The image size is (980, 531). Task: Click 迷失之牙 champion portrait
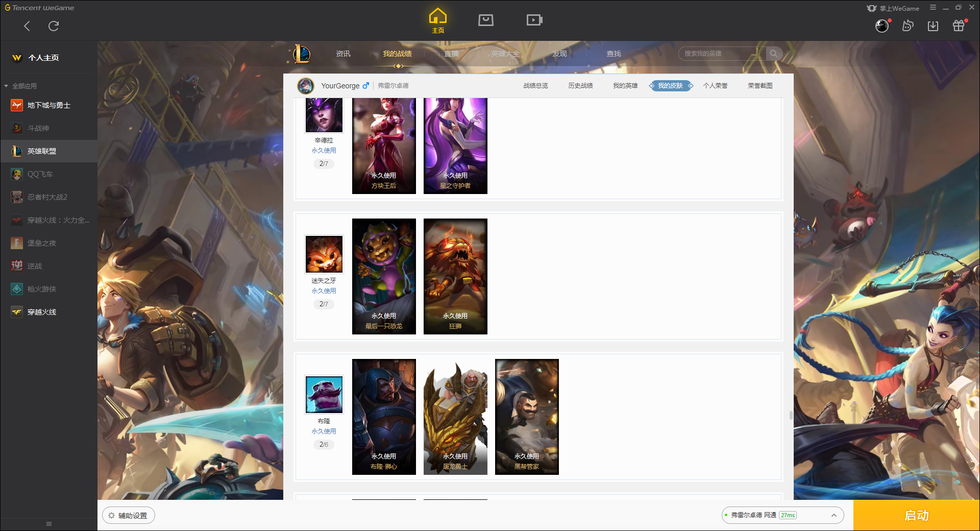coord(324,254)
